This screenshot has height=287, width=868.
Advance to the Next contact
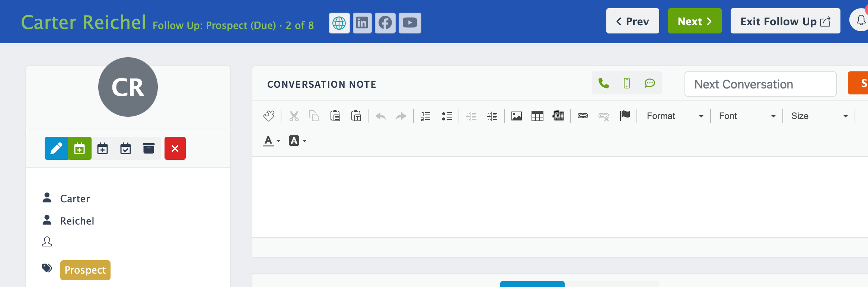coord(695,21)
